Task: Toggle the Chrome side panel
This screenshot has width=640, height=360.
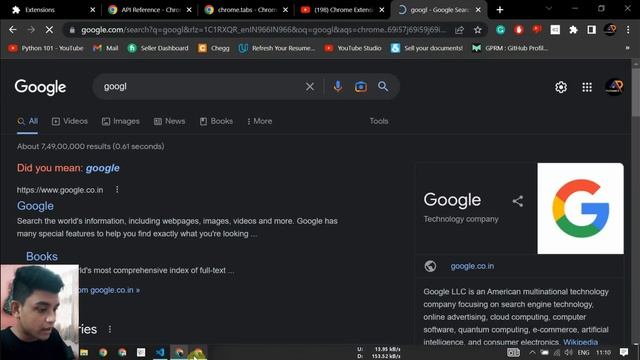Action: [591, 29]
